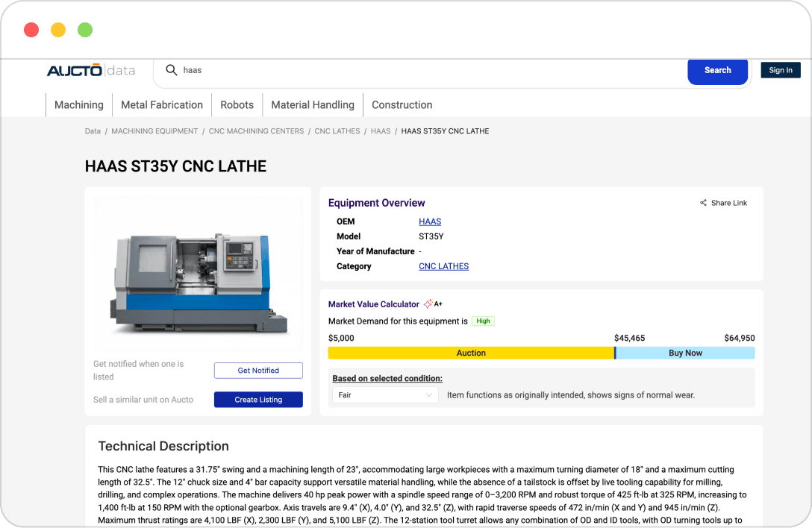Go to CNC MACHINING CENTERS breadcrumb
The height and width of the screenshot is (528, 812).
click(x=256, y=131)
